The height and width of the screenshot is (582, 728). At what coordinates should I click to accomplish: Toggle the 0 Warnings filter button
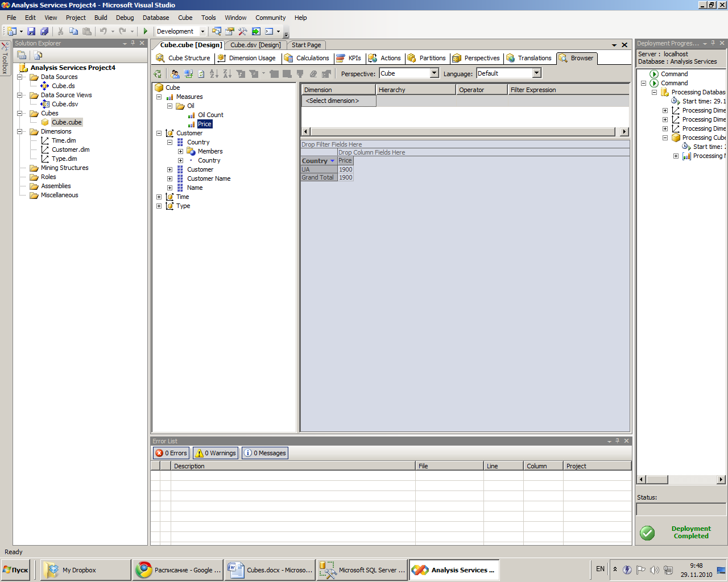pyautogui.click(x=216, y=453)
